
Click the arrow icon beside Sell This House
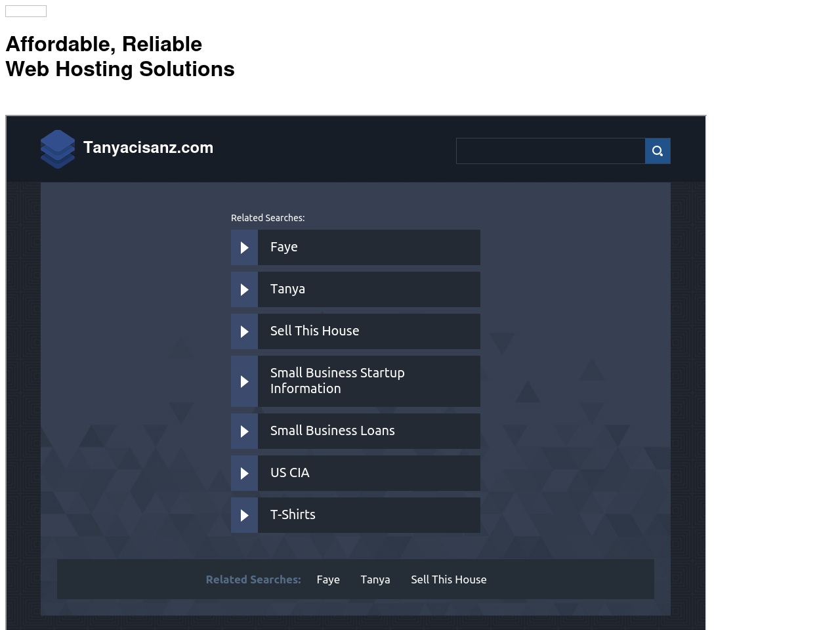244,331
